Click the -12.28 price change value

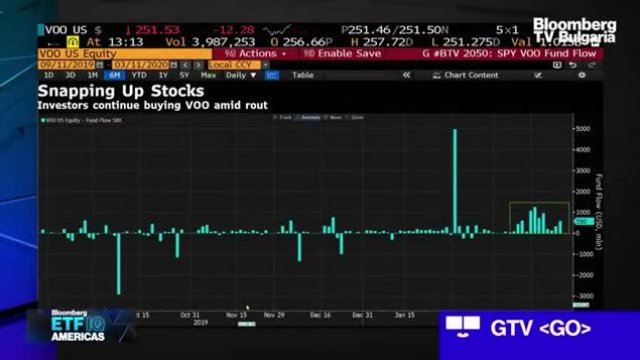click(x=233, y=30)
